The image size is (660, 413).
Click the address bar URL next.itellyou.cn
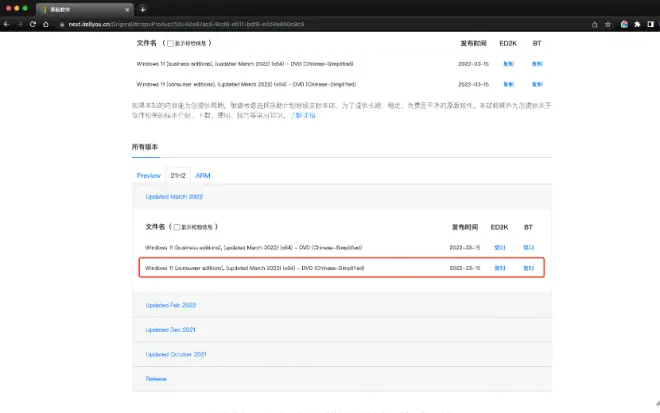(186, 24)
